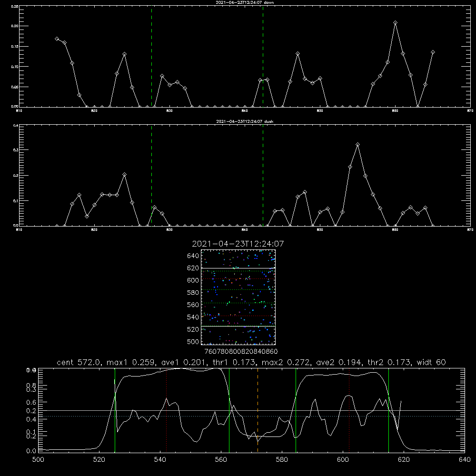476x476 pixels.
Task: Click the '600' tick label on bottom plot x-axis
Action: 343,460
